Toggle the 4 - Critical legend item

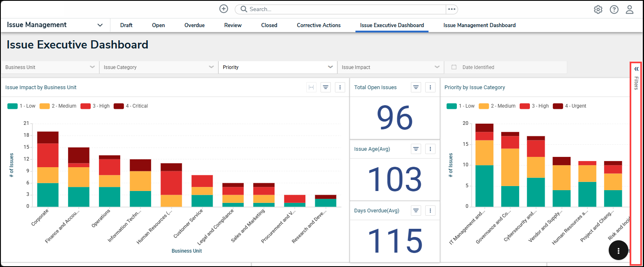131,106
